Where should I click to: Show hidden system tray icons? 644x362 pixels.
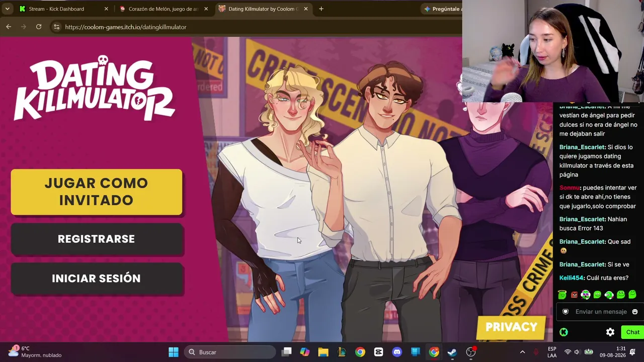(522, 352)
